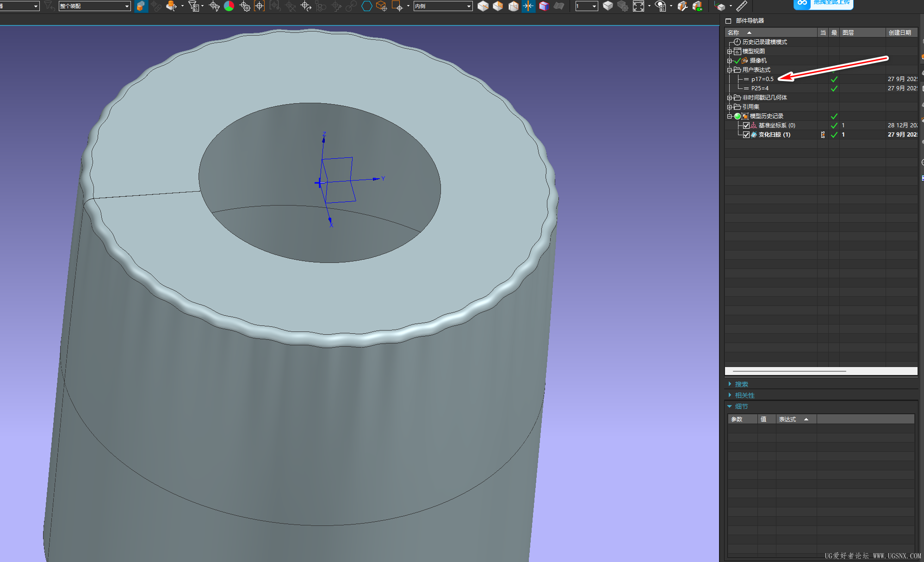Sort by 创建日期 column header
924x562 pixels.
tap(899, 32)
